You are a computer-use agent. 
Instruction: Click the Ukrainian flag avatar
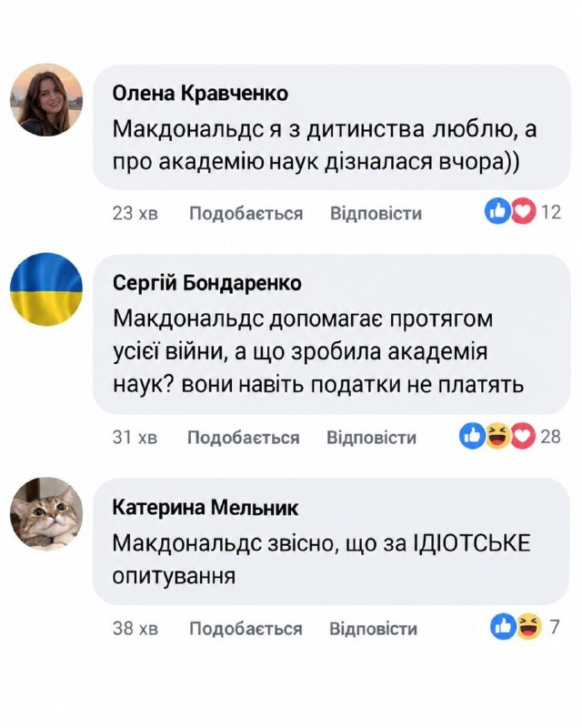(x=46, y=289)
